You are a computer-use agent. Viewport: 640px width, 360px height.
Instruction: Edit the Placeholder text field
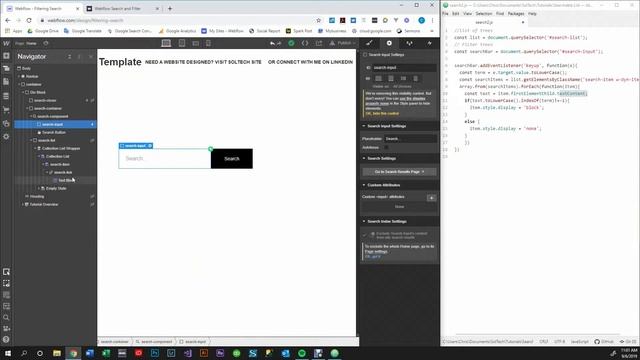click(410, 138)
